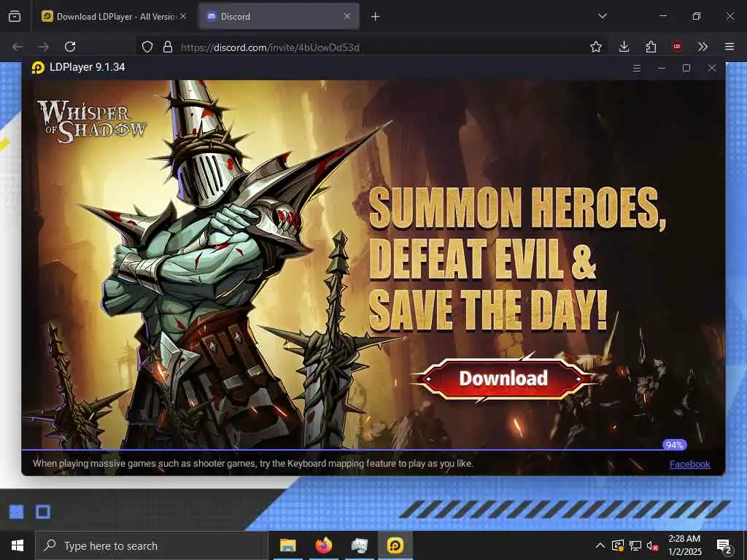Click the red Download button in the ad
The width and height of the screenshot is (747, 560).
click(x=503, y=378)
